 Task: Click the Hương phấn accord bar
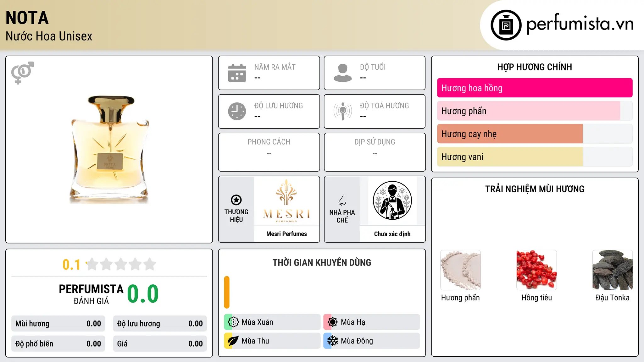(x=535, y=111)
